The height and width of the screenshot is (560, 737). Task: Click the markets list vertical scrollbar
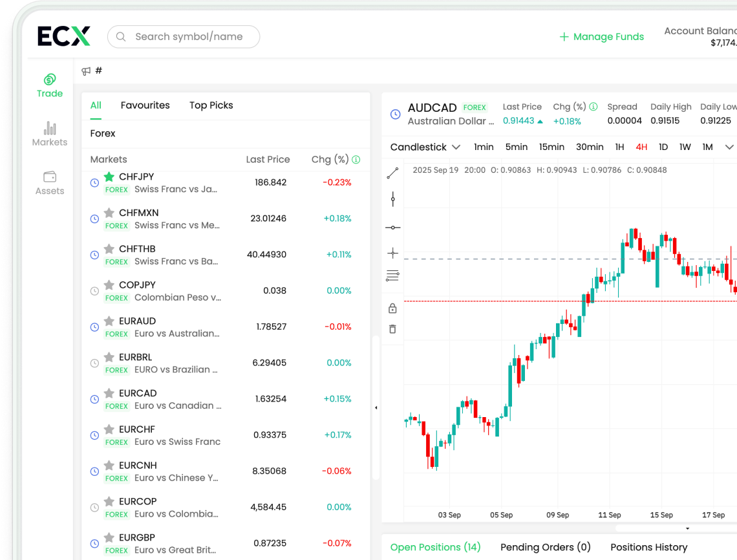point(374,407)
